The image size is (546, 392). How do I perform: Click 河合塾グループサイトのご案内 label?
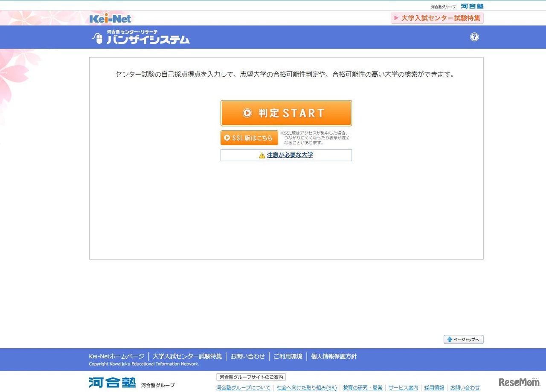251,377
